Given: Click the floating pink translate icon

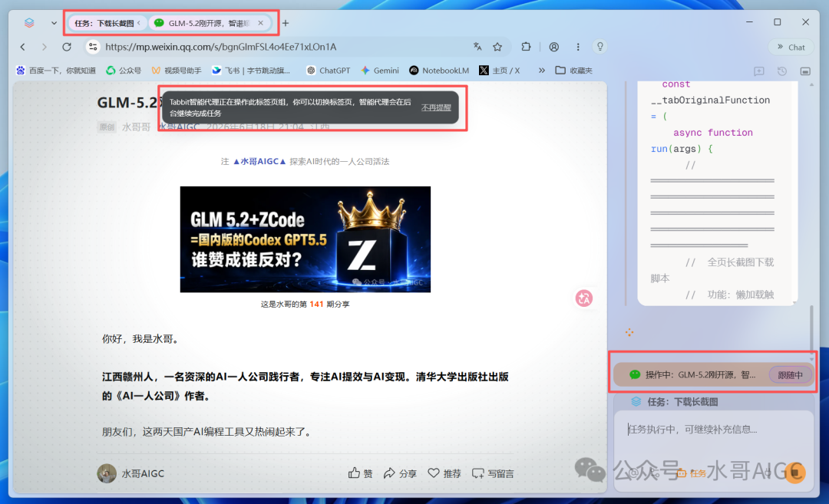Looking at the screenshot, I should click(x=583, y=298).
